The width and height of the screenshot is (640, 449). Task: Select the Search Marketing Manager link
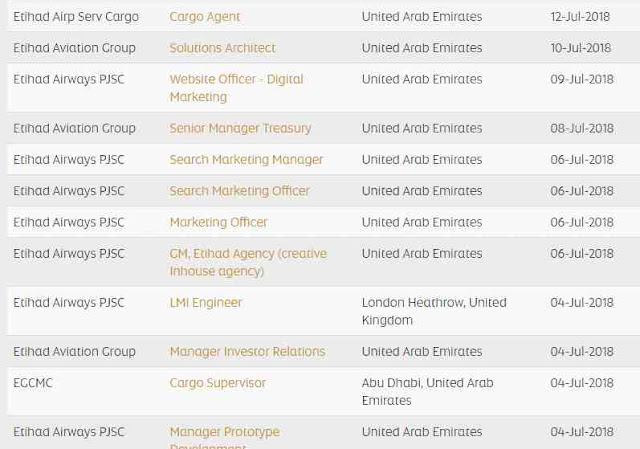pos(246,159)
